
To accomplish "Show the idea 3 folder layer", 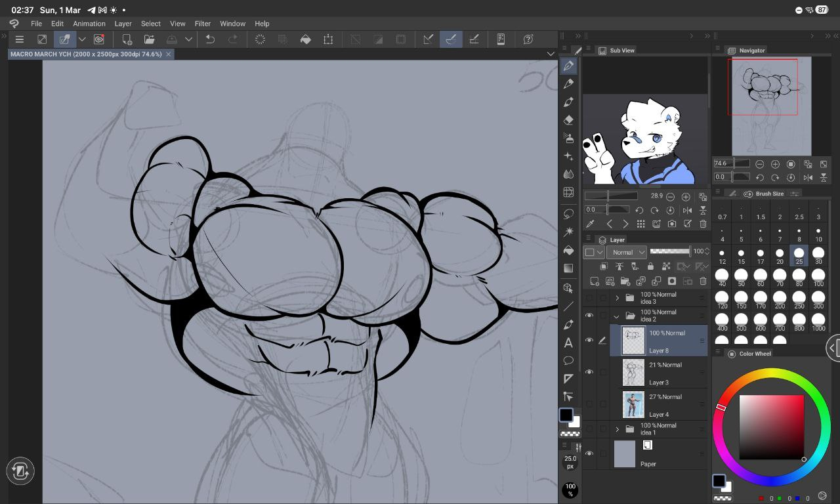I will coord(589,298).
